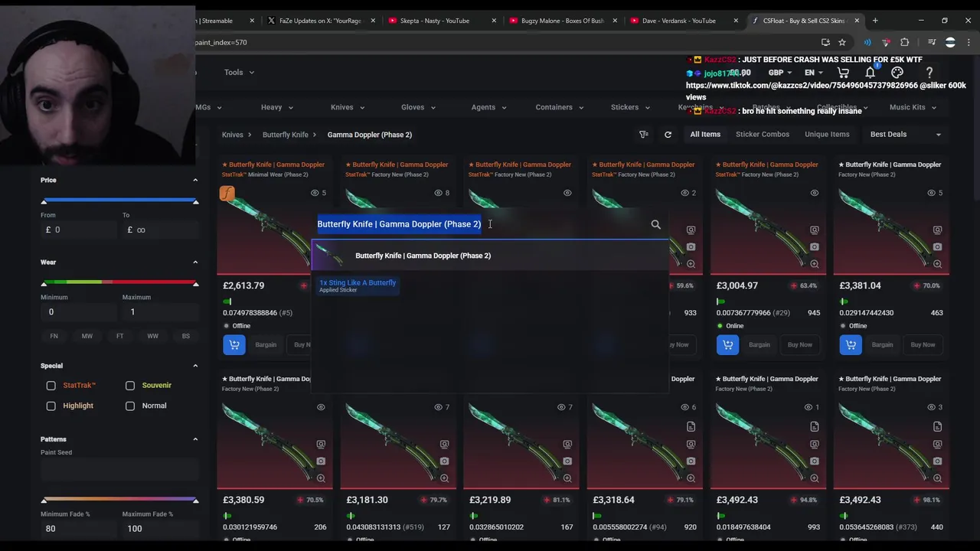Click the watchers eye icon on £3,381.04 knife
Screen dimensions: 980x551
[x=931, y=193]
